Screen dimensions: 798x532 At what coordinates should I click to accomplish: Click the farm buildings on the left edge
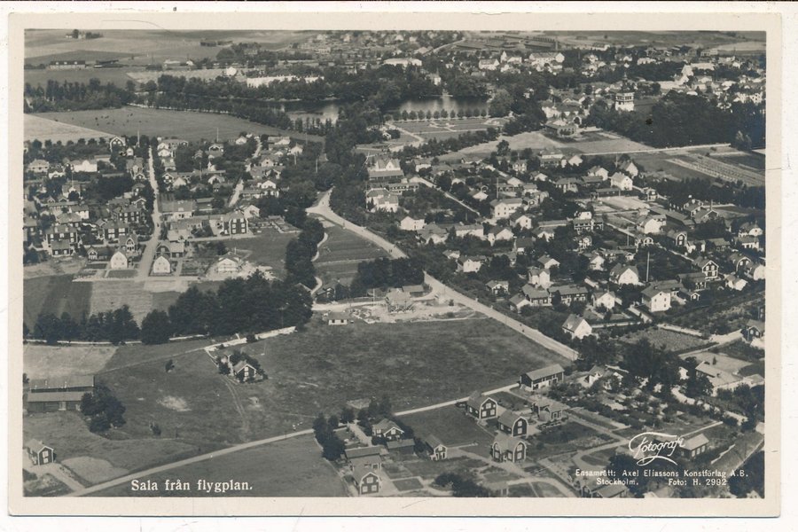59,393
